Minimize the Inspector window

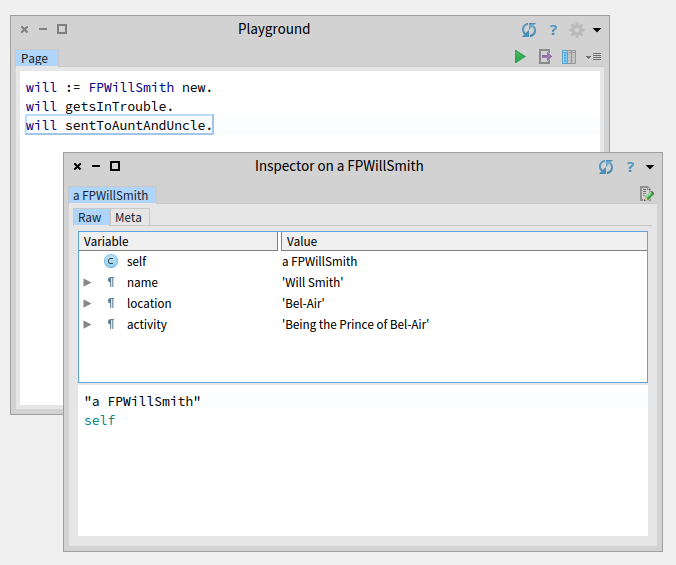(96, 166)
